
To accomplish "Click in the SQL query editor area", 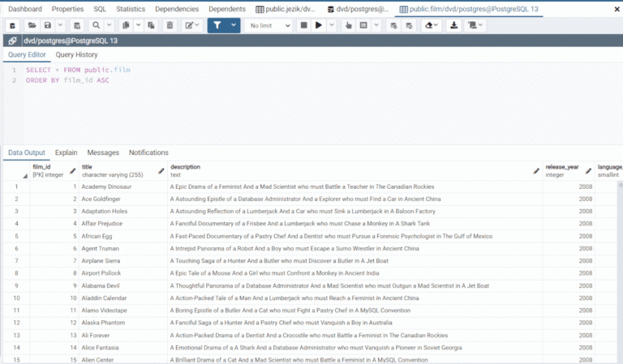I will pyautogui.click(x=322, y=103).
